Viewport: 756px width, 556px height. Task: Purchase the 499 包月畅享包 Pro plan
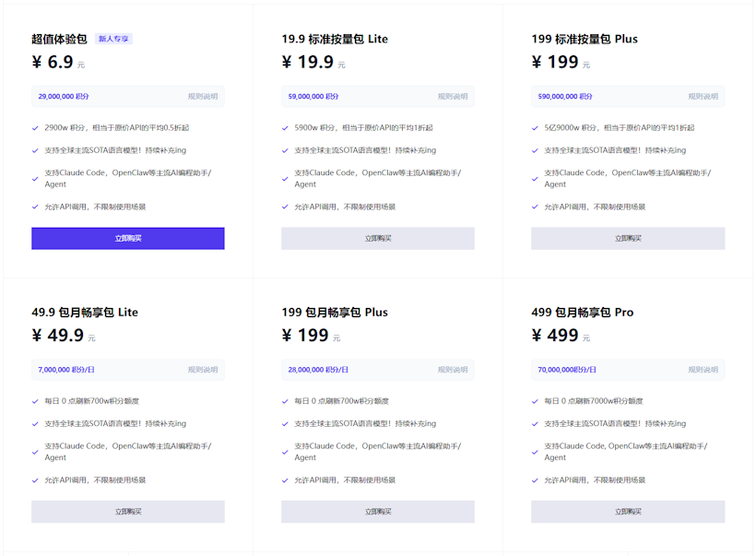click(x=628, y=512)
